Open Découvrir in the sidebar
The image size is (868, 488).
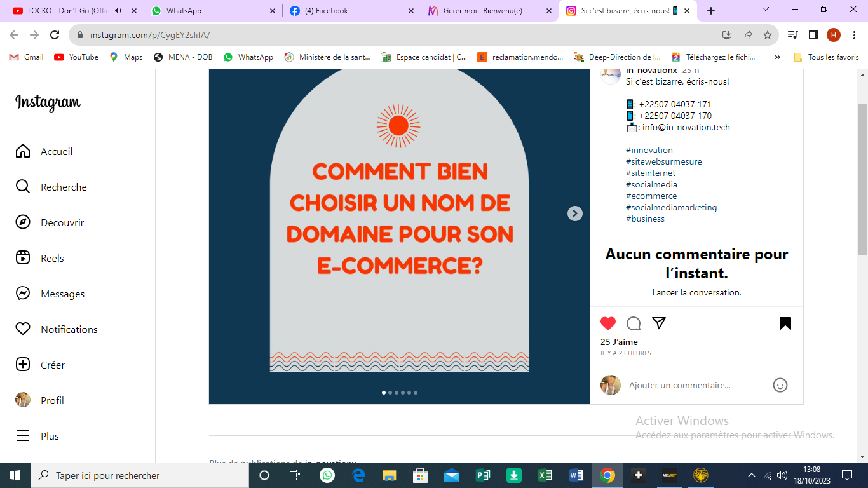coord(62,222)
